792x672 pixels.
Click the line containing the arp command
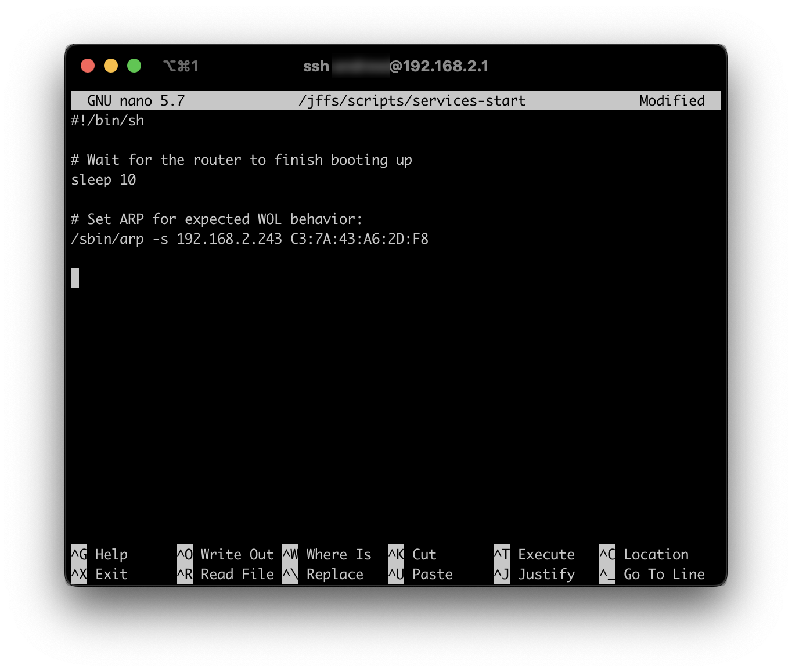tap(250, 239)
